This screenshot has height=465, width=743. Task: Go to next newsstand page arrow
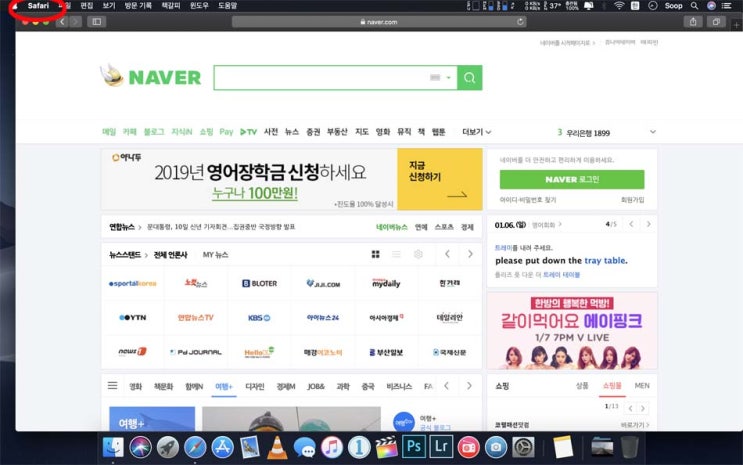coord(470,255)
